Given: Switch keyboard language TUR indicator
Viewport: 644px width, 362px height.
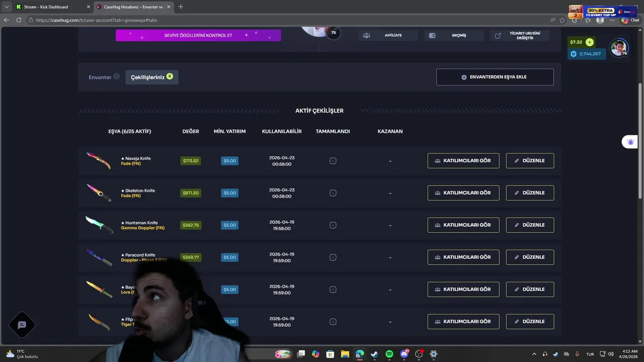Looking at the screenshot, I should coord(590,354).
